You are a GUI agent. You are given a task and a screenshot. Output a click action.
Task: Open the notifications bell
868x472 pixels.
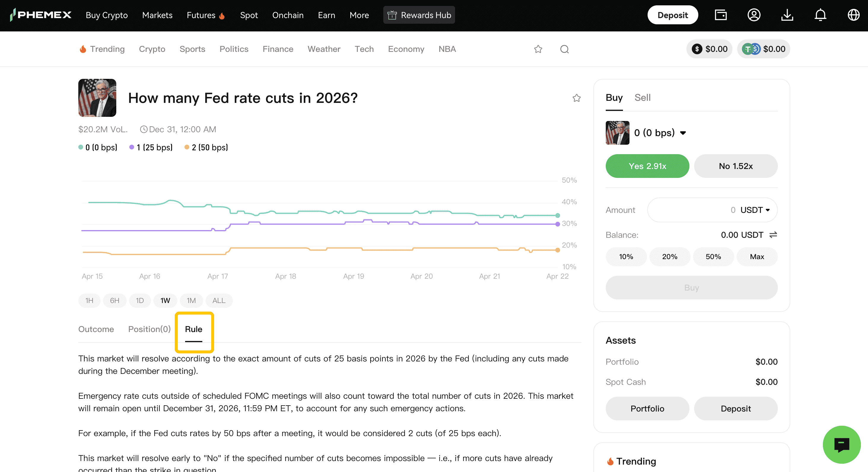click(x=820, y=15)
